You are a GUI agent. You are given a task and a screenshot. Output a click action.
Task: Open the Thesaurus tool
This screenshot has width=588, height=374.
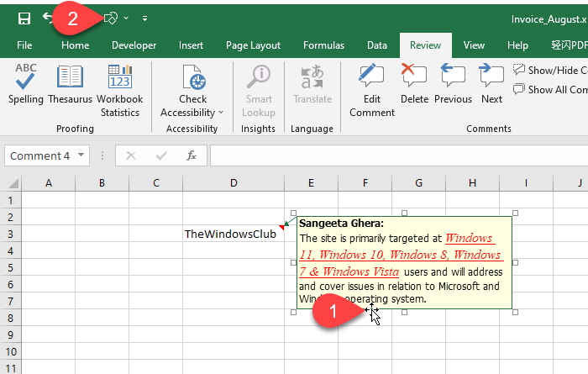[x=71, y=87]
